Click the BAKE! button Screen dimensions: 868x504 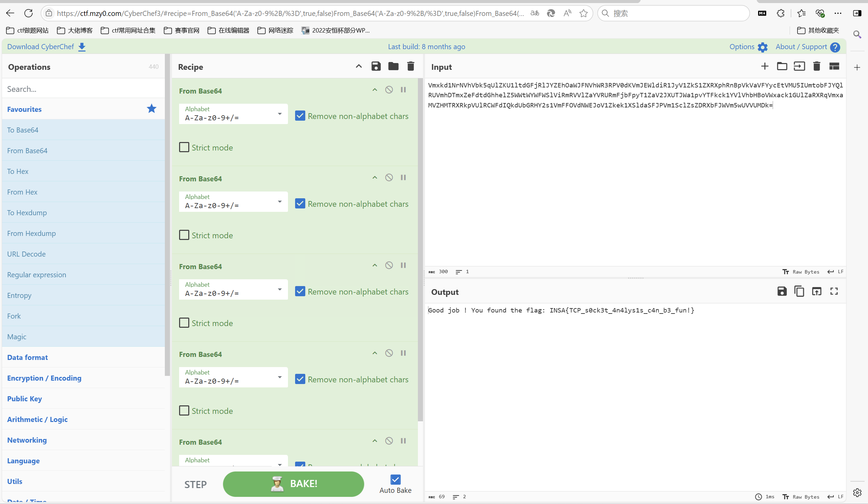pos(293,484)
